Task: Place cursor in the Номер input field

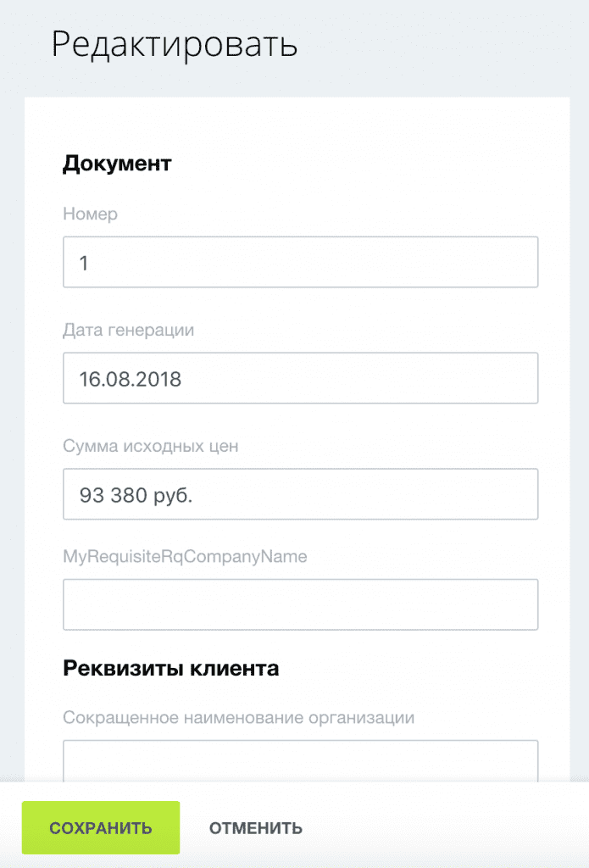Action: tap(300, 262)
